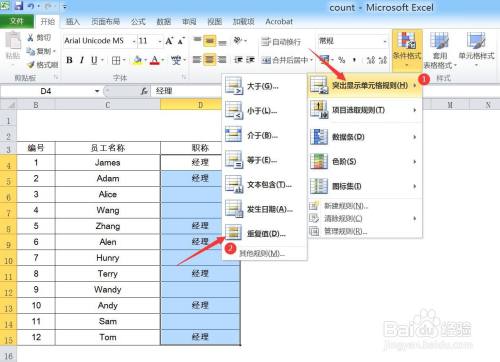Image resolution: width=500 pixels, height=362 pixels.
Task: Click the Fill Color bucket icon
Action: pos(137,60)
